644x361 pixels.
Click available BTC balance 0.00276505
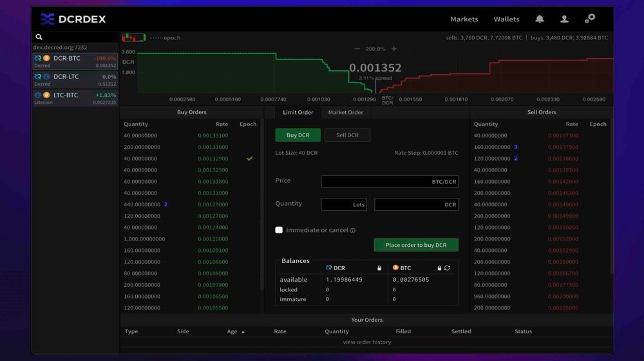tap(411, 280)
